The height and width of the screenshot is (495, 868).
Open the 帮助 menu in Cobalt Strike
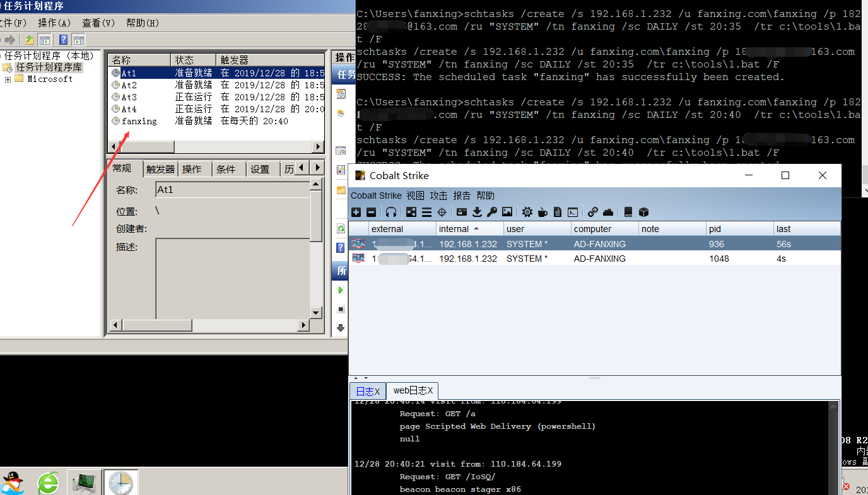486,195
